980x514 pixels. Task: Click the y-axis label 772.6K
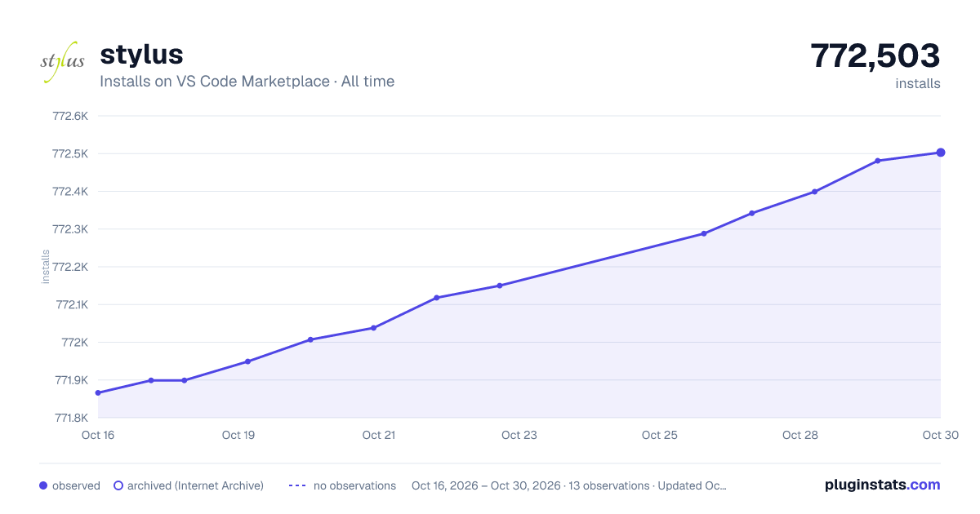(69, 116)
